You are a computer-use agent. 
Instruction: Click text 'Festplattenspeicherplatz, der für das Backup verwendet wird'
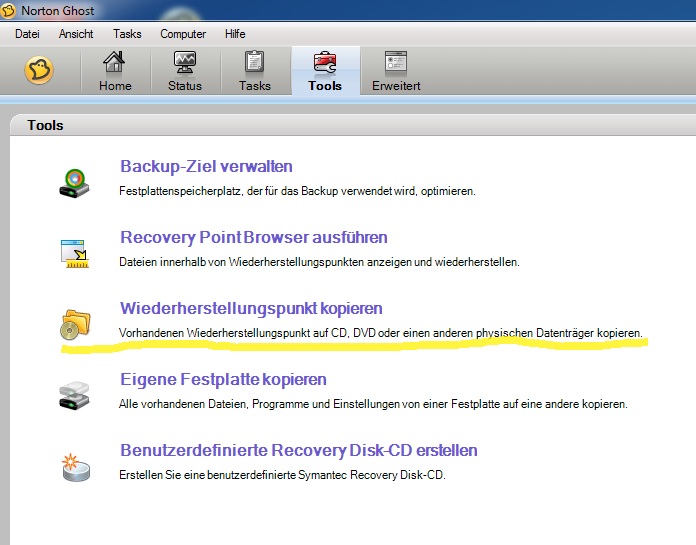pos(266,191)
